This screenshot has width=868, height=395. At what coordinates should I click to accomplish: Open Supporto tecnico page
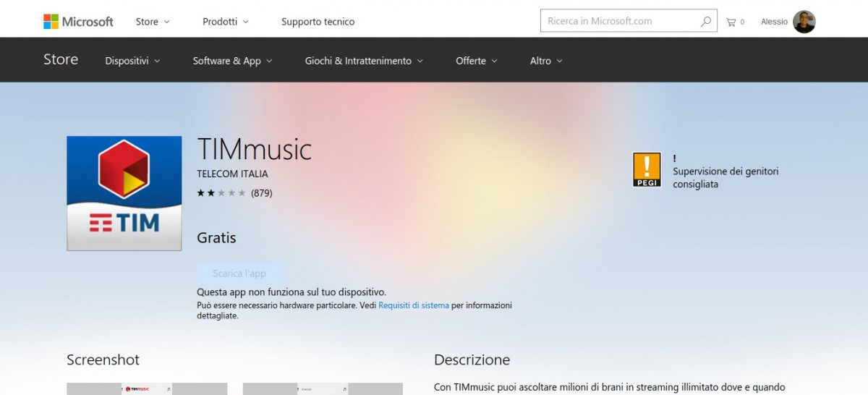click(x=318, y=22)
